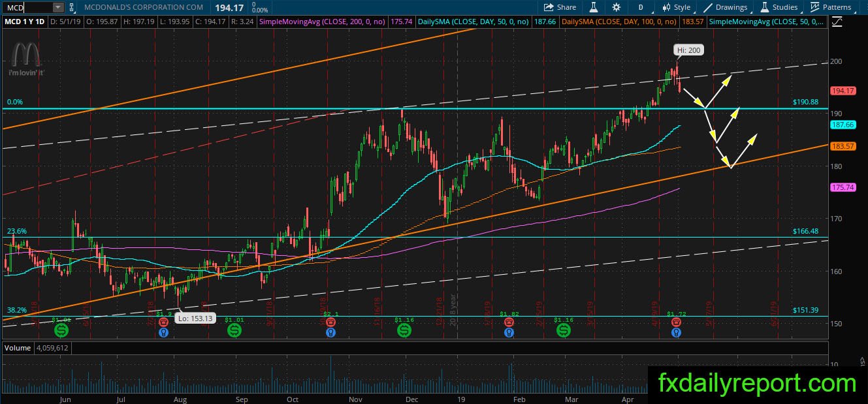868x404 pixels.
Task: Click the $190.88 Fibonacci level label
Action: coord(805,102)
